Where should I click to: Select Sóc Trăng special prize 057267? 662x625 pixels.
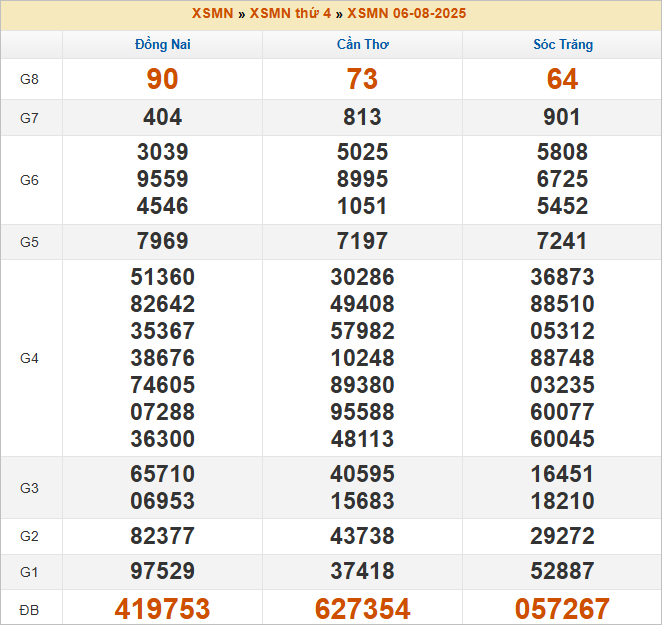click(x=562, y=609)
